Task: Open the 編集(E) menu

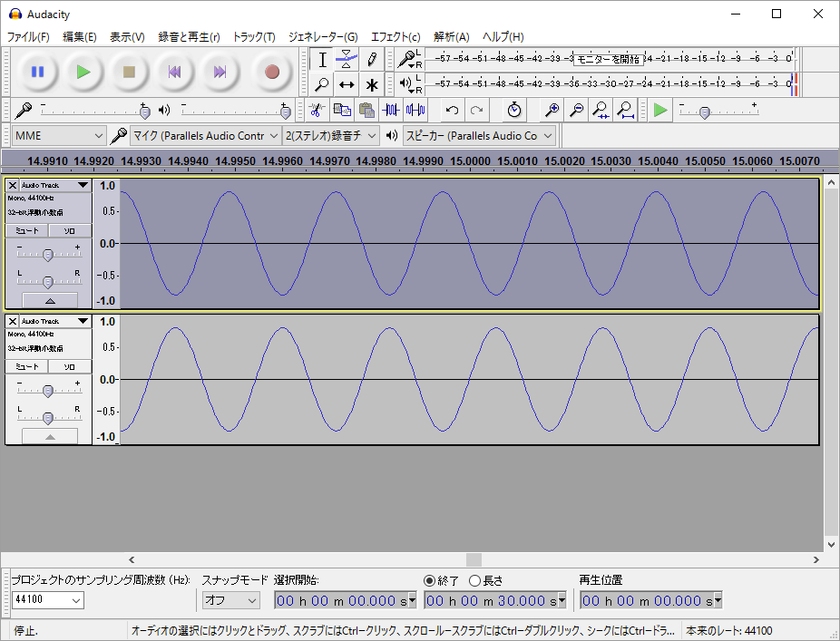Action: (x=79, y=37)
